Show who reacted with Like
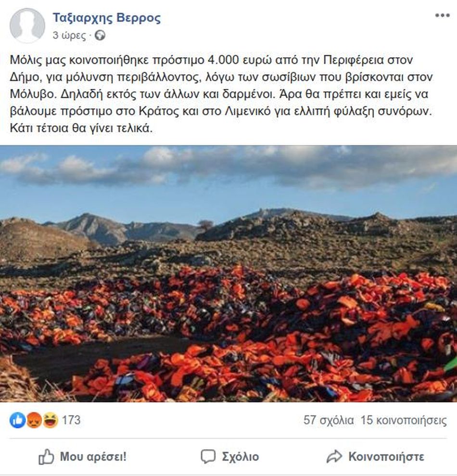Image resolution: width=457 pixels, height=476 pixels. [18, 421]
